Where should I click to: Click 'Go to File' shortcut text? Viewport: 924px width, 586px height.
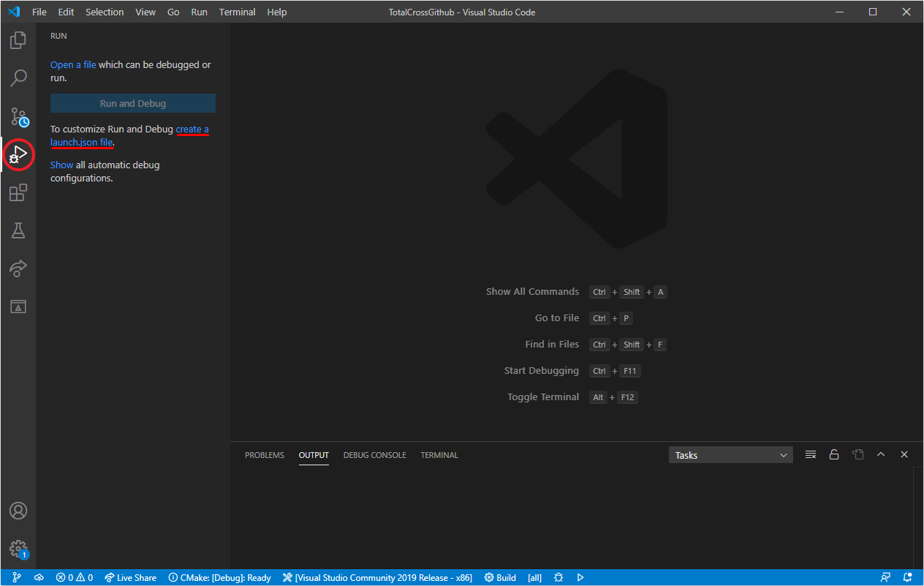557,318
